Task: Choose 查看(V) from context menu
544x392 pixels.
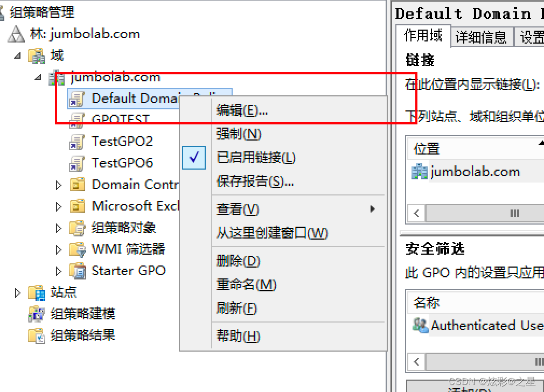Action: click(x=283, y=209)
